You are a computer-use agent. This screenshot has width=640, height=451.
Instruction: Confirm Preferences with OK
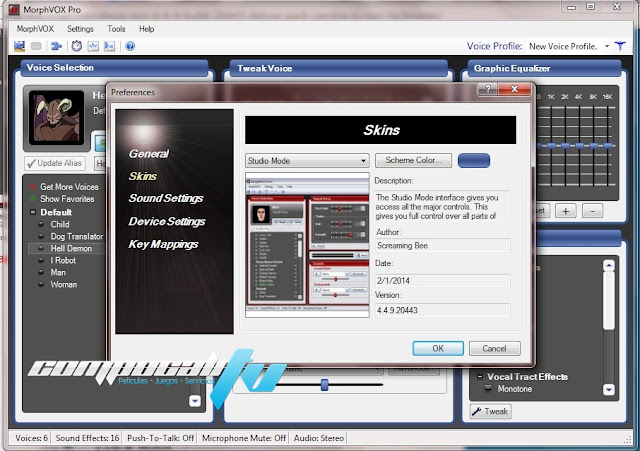(x=438, y=349)
